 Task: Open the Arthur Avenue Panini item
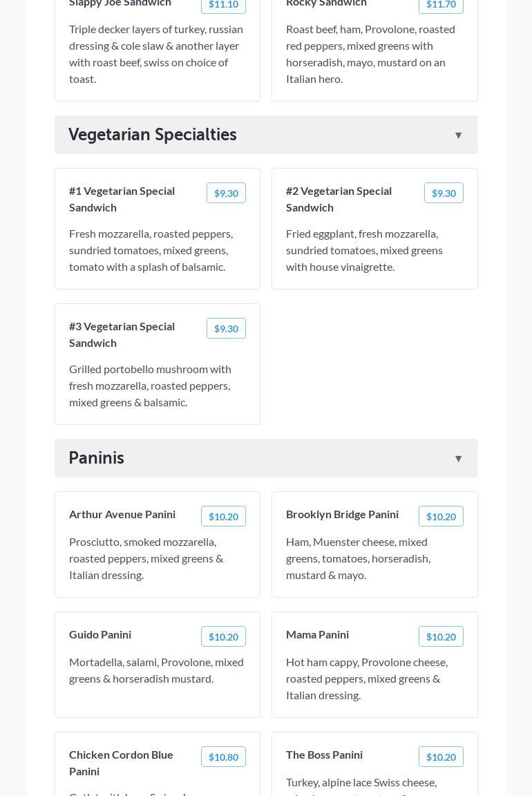[122, 514]
